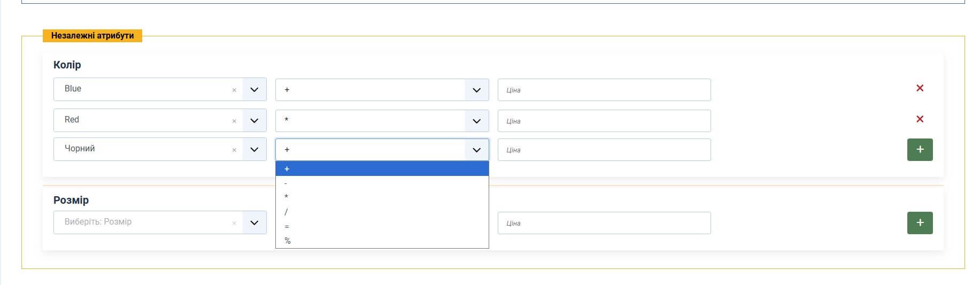
Task: Focus the Ціна field in Розмір row
Action: (x=604, y=223)
